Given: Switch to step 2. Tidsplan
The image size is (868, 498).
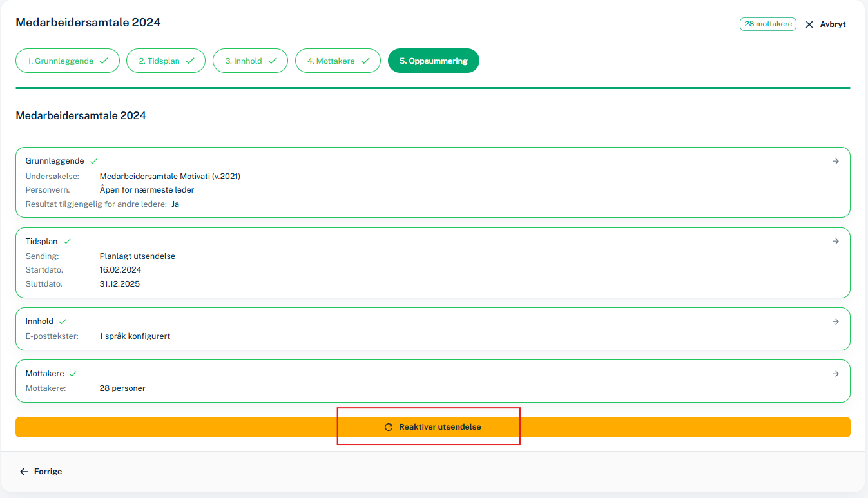Looking at the screenshot, I should (166, 61).
